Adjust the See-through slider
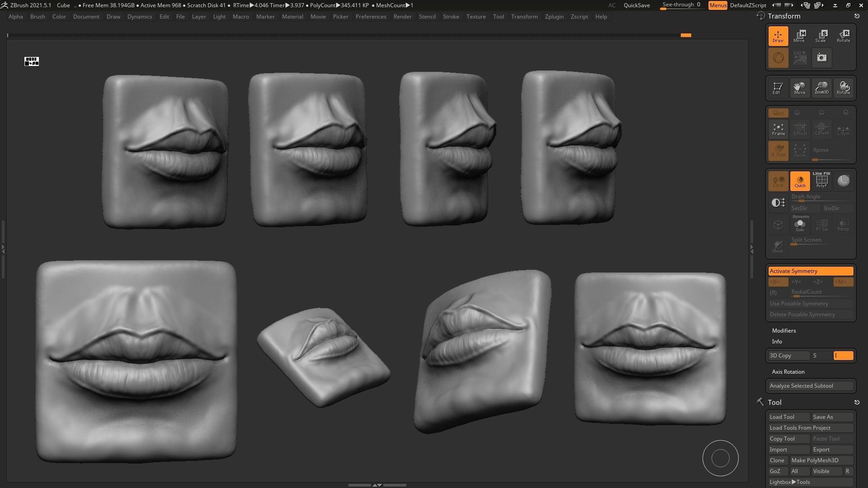Viewport: 868px width, 488px height. (x=681, y=5)
